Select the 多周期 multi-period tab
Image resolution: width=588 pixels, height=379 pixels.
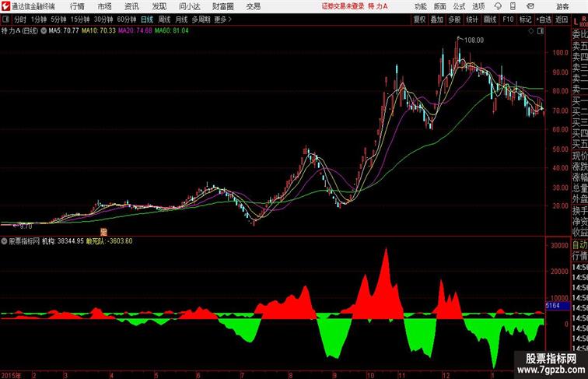pyautogui.click(x=201, y=19)
